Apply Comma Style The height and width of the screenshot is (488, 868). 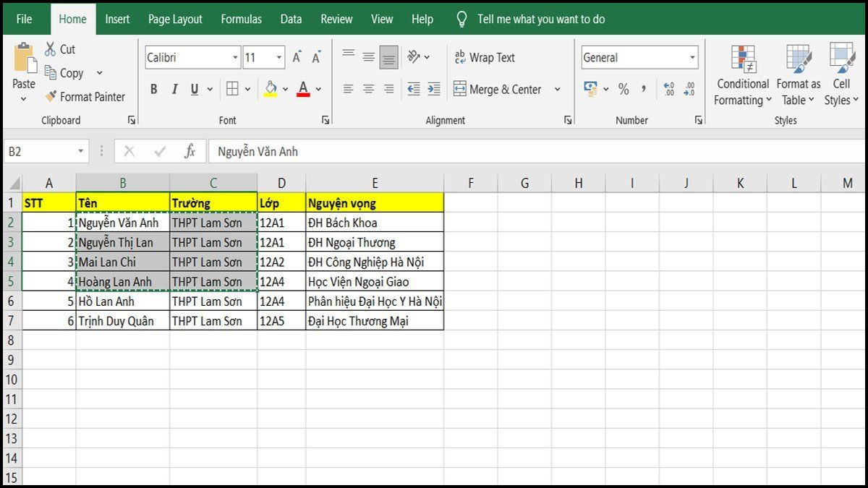coord(643,89)
